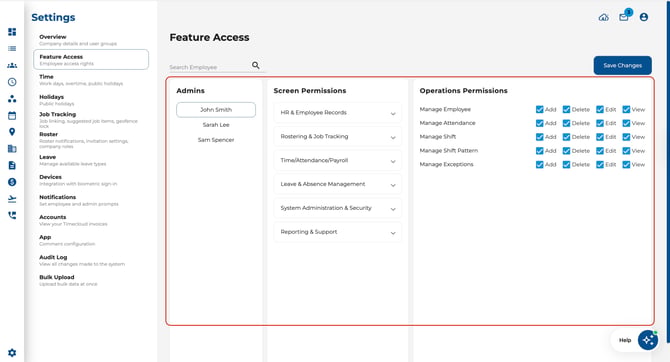This screenshot has width=670, height=362.
Task: Open the location pin sidebar icon
Action: [x=12, y=132]
